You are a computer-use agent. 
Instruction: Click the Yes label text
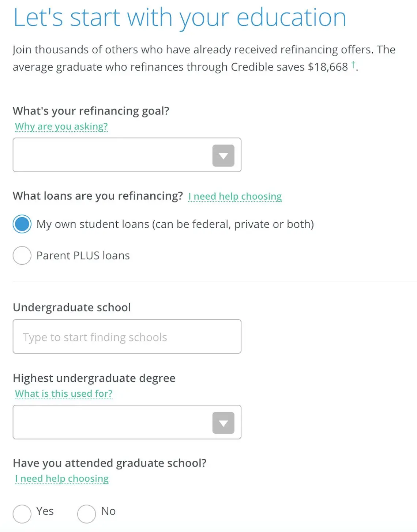click(x=45, y=511)
